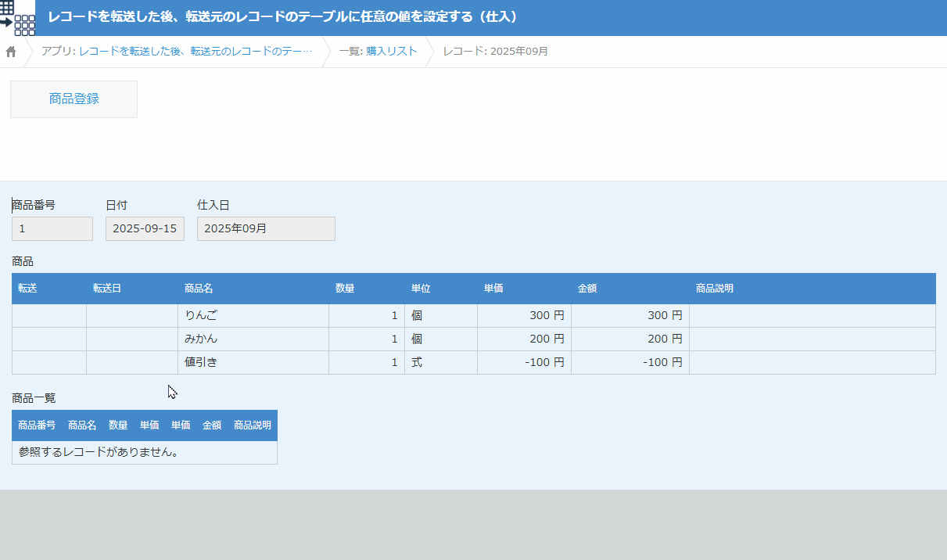Click the empty 転送 cell in りんご row
The height and width of the screenshot is (560, 947).
click(48, 316)
